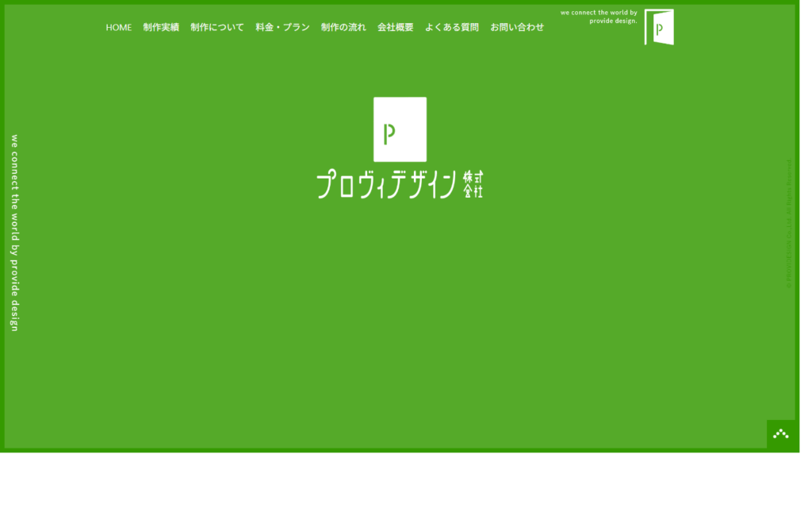Screen dimensions: 812x508
Task: Click the header tagline 'we connect the world by'
Action: (x=599, y=13)
